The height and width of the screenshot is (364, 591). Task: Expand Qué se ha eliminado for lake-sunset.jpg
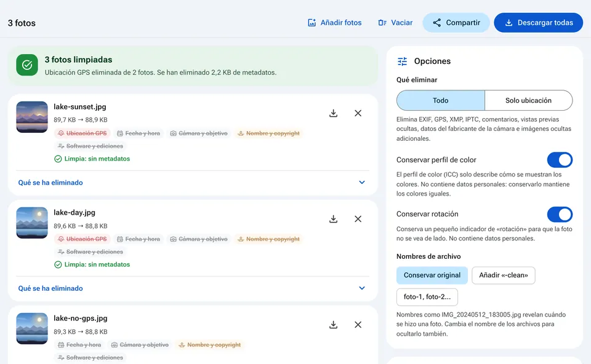[192, 183]
